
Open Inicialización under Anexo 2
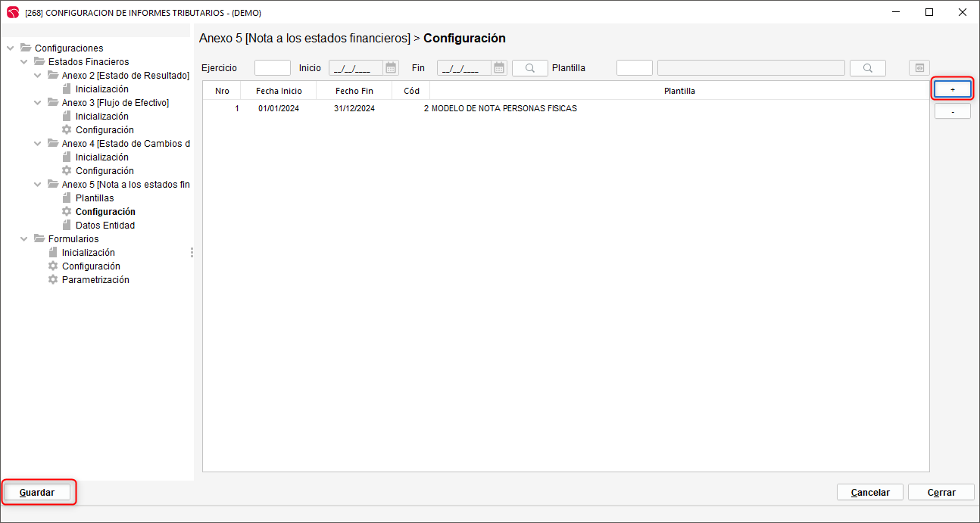pos(101,89)
